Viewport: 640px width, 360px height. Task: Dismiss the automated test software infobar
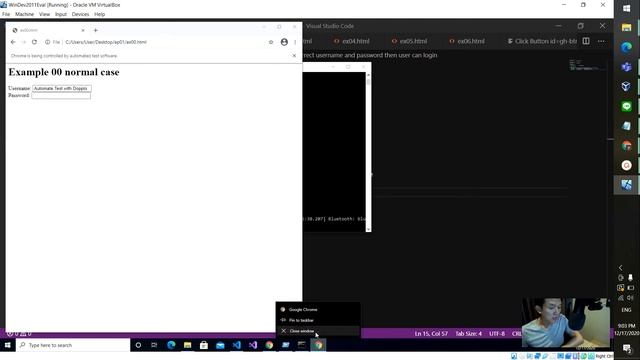tap(294, 56)
